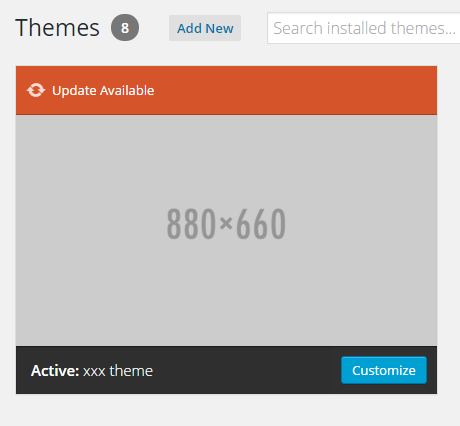
Task: Click the 880×660 placeholder text
Action: pyautogui.click(x=226, y=223)
